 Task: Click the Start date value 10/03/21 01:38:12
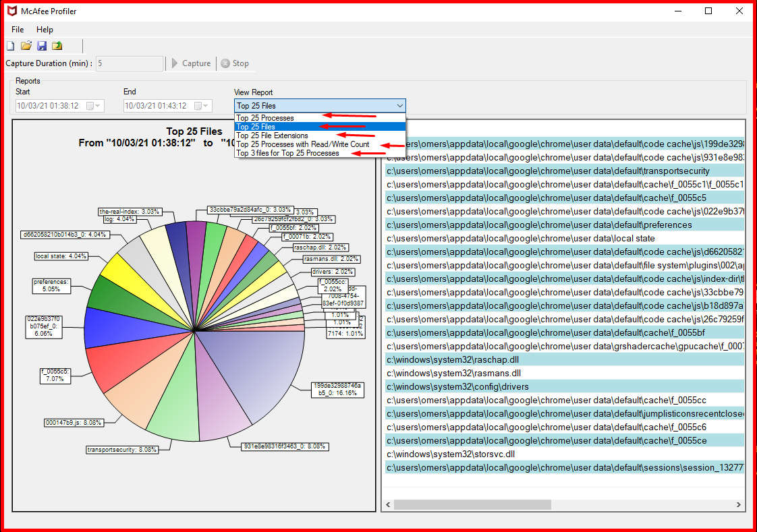click(x=48, y=106)
